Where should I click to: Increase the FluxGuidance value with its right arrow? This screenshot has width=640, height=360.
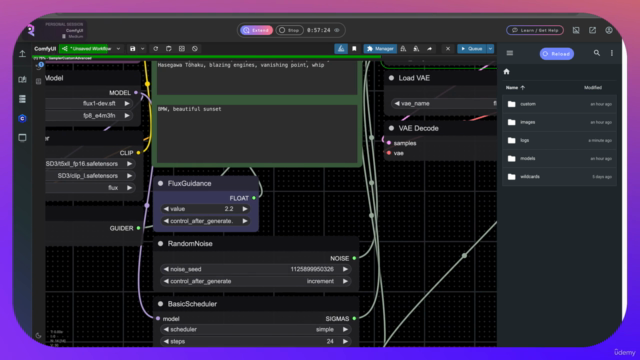click(245, 209)
